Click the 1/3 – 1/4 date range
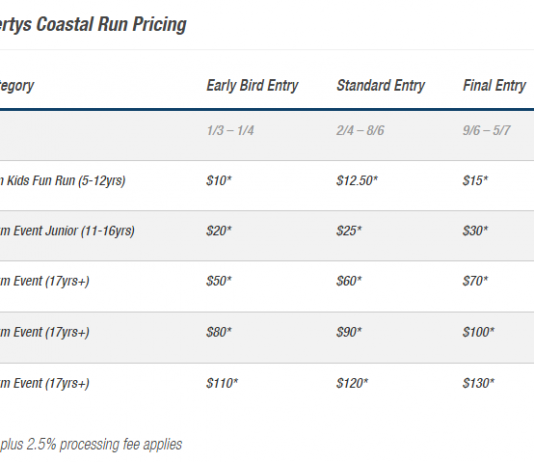The height and width of the screenshot is (462, 534). pos(230,130)
